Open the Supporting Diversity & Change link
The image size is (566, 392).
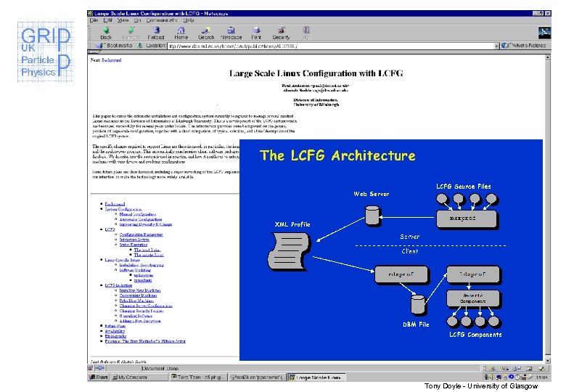[145, 224]
